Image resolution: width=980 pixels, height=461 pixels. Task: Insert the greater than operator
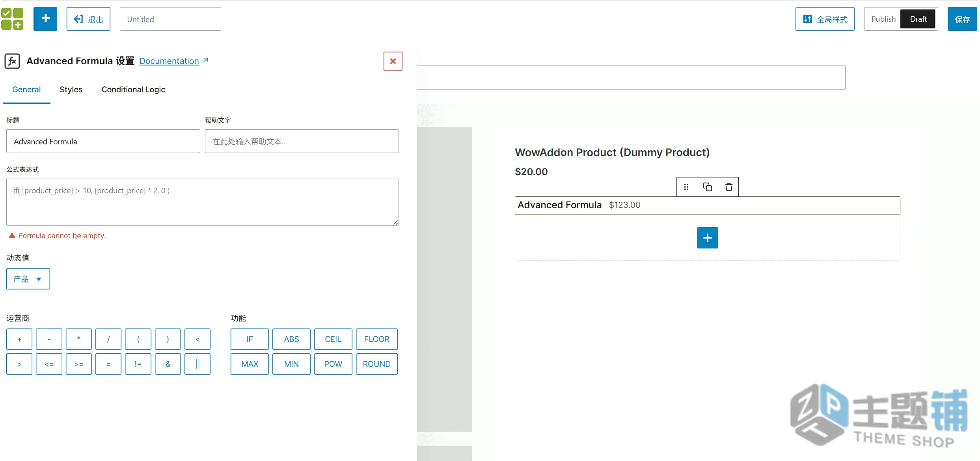[19, 364]
